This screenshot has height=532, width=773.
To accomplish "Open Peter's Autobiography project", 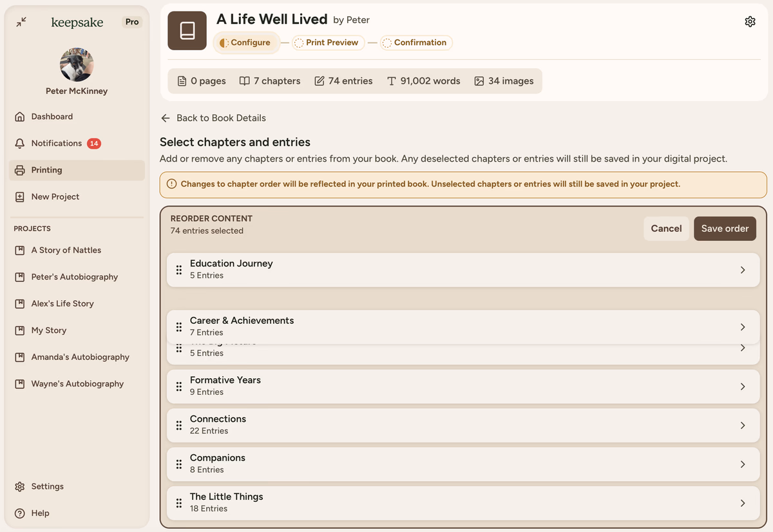I will tap(74, 277).
